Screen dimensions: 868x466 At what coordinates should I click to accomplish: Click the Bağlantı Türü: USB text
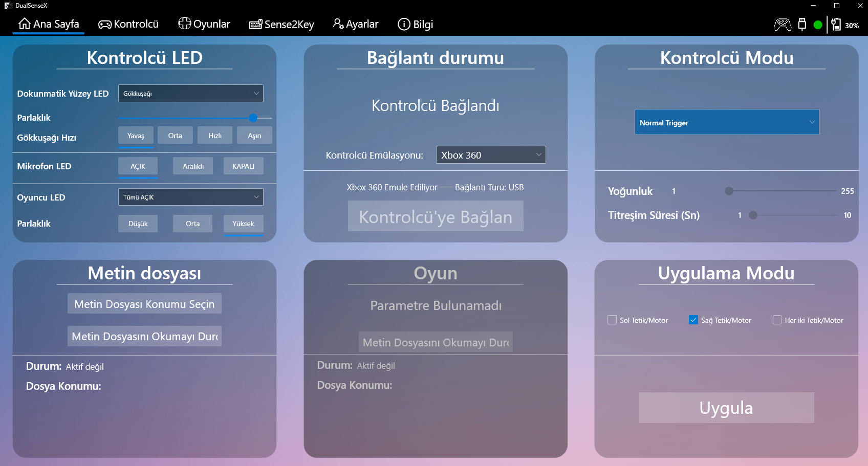coord(489,187)
